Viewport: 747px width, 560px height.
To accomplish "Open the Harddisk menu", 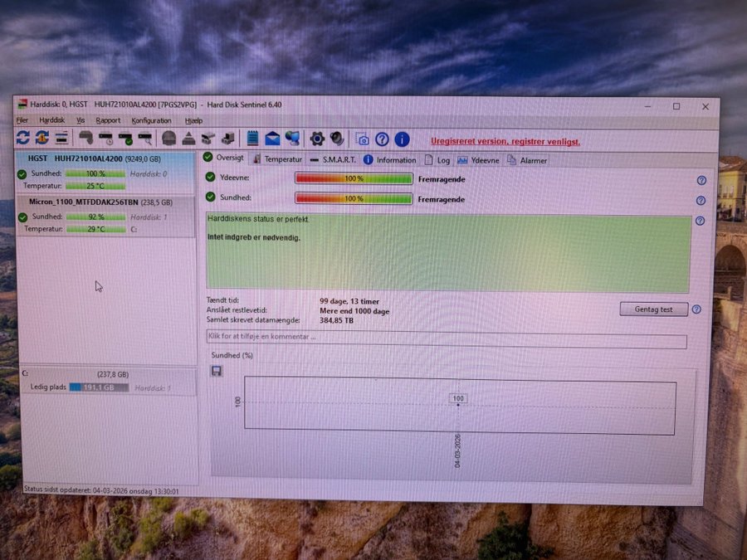I will pyautogui.click(x=52, y=120).
